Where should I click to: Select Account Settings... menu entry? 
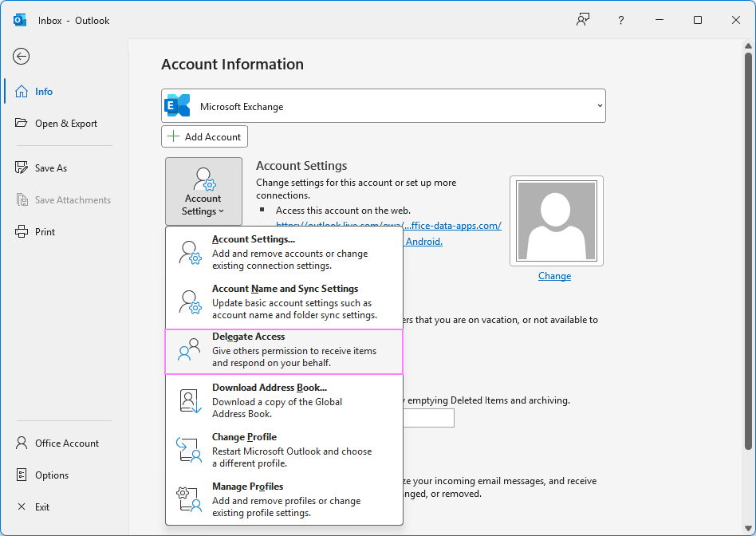coord(284,252)
